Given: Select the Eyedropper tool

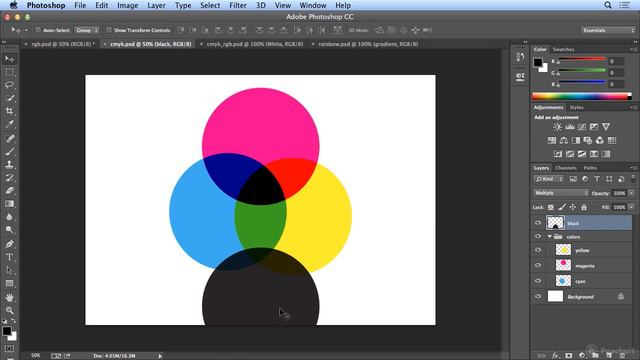Looking at the screenshot, I should coord(9,124).
